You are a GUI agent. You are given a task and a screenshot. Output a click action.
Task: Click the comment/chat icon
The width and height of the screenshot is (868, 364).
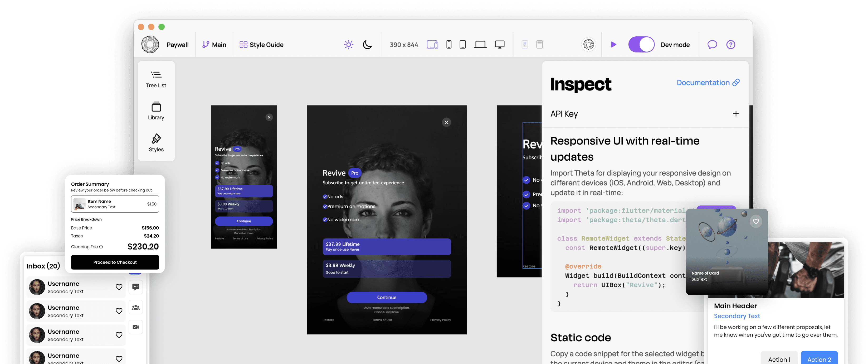(x=713, y=44)
